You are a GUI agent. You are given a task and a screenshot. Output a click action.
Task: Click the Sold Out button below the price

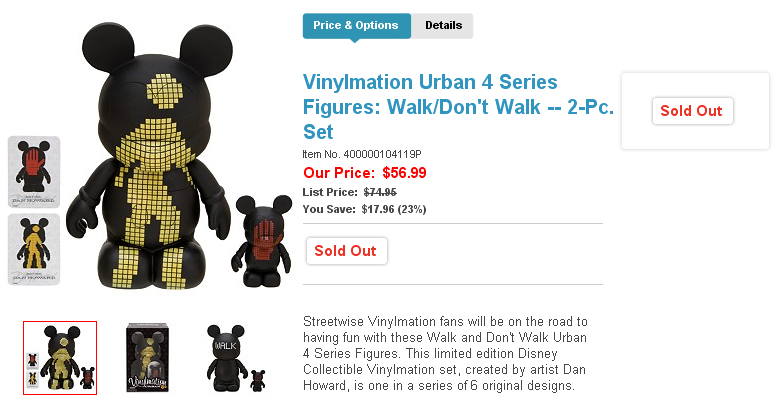345,251
